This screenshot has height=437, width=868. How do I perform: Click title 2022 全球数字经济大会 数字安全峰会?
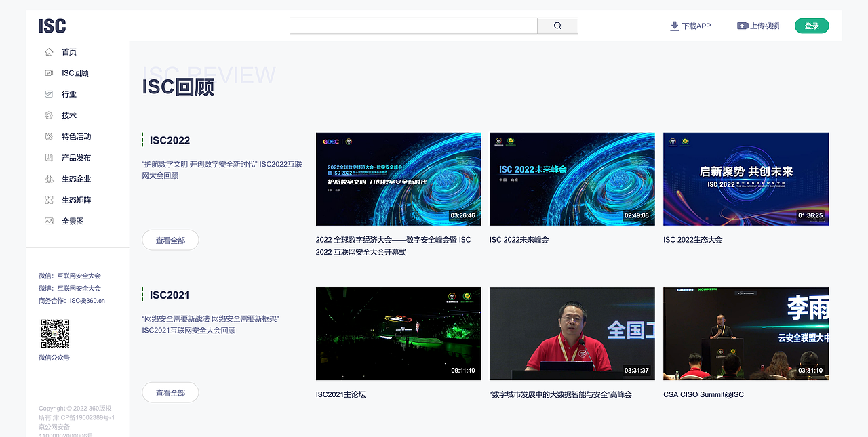393,246
